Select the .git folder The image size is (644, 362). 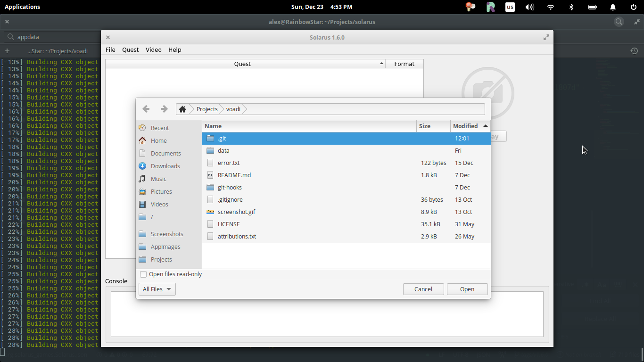click(x=347, y=139)
